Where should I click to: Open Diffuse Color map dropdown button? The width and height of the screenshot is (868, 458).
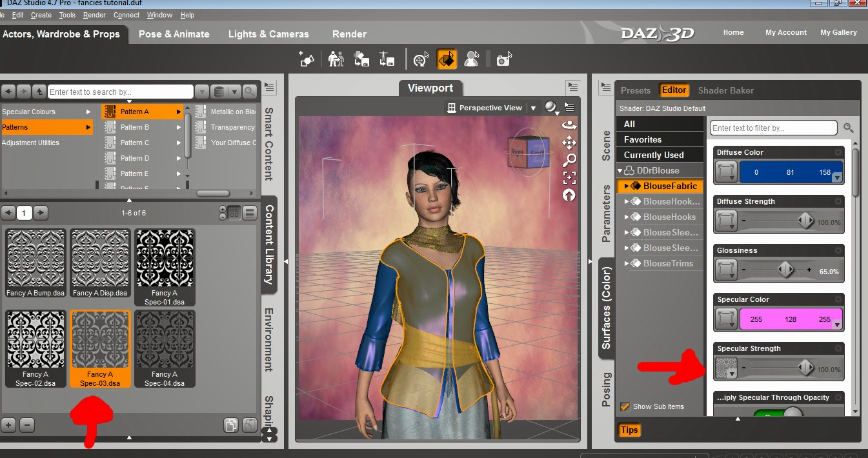pyautogui.click(x=727, y=173)
